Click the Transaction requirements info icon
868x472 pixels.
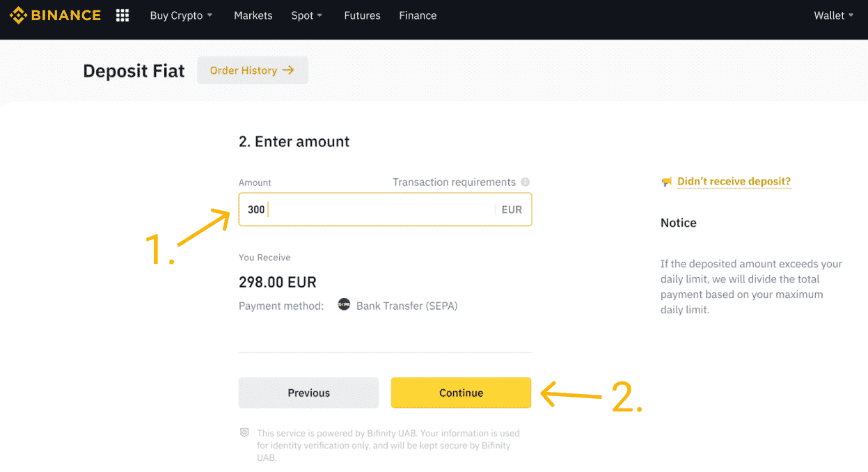point(526,182)
